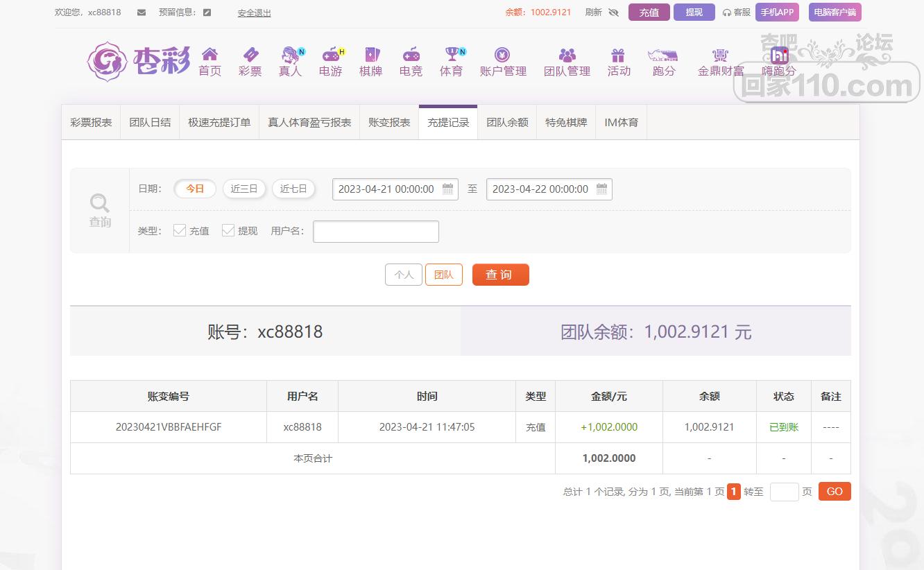This screenshot has height=570, width=924.
Task: Toggle the balance visibility eye icon
Action: click(613, 12)
